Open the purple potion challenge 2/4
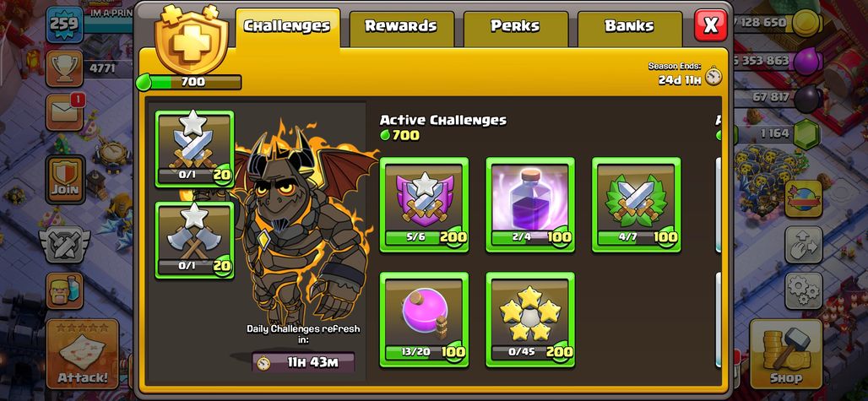Viewport: 868px width, 401px height. (530, 204)
